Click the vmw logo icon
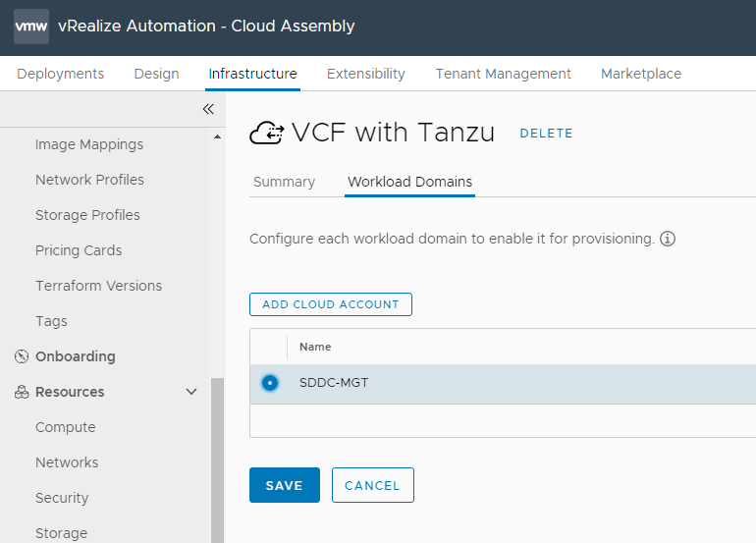The width and height of the screenshot is (756, 543). pos(31,27)
